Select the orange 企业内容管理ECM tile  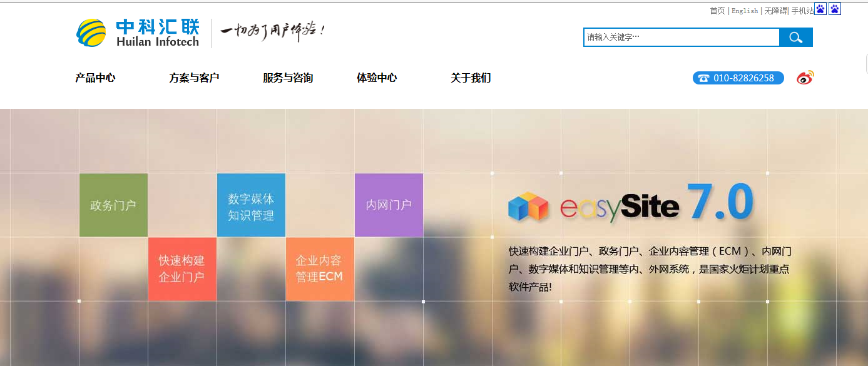[x=320, y=269]
